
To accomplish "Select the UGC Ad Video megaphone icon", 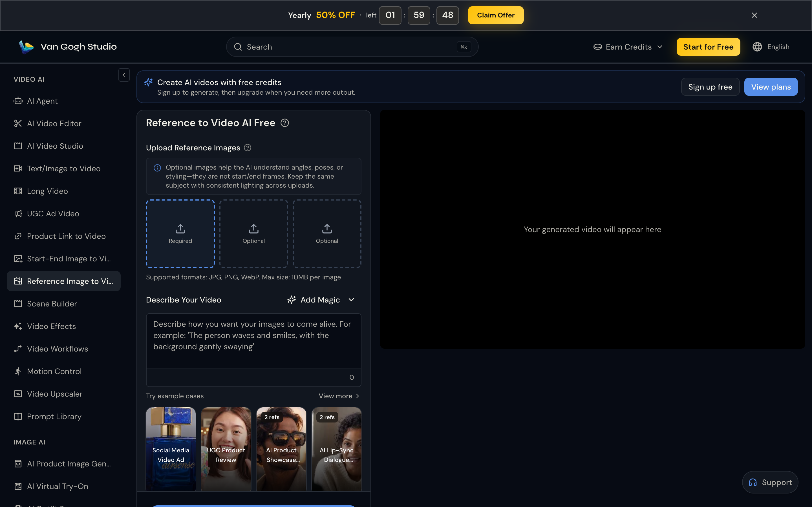I will tap(18, 214).
